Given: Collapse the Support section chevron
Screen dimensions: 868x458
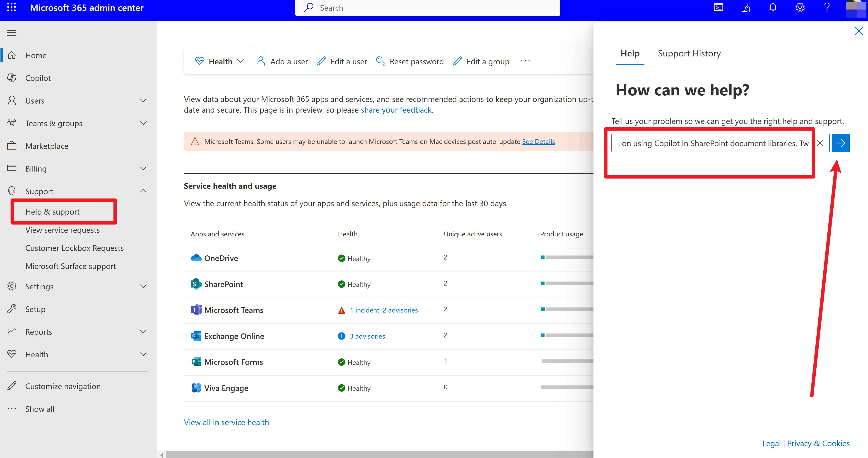Looking at the screenshot, I should pyautogui.click(x=143, y=191).
